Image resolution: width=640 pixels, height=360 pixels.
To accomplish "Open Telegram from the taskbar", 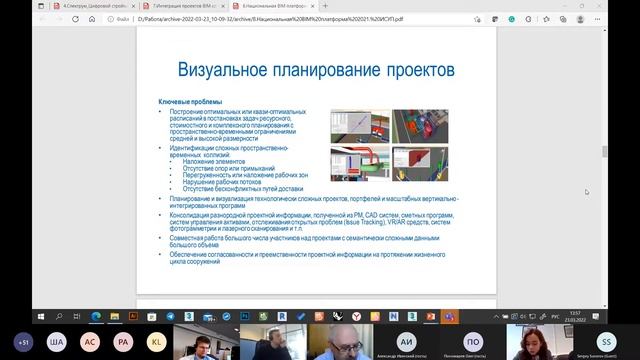I will (x=170, y=316).
